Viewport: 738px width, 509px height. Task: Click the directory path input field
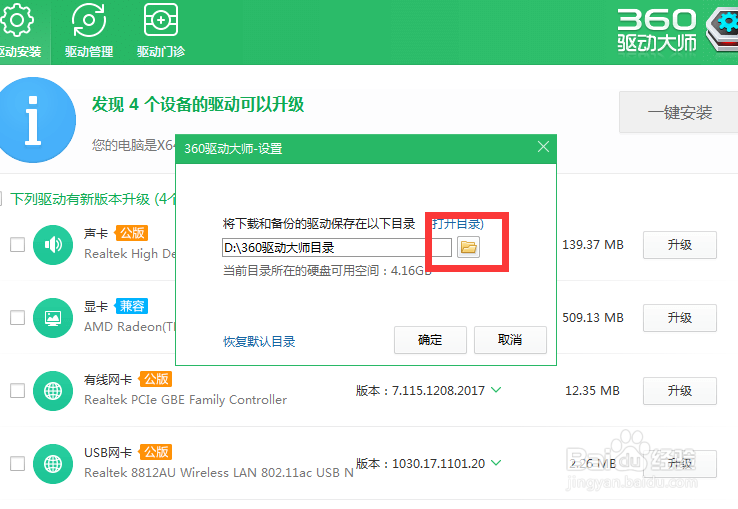pyautogui.click(x=337, y=247)
